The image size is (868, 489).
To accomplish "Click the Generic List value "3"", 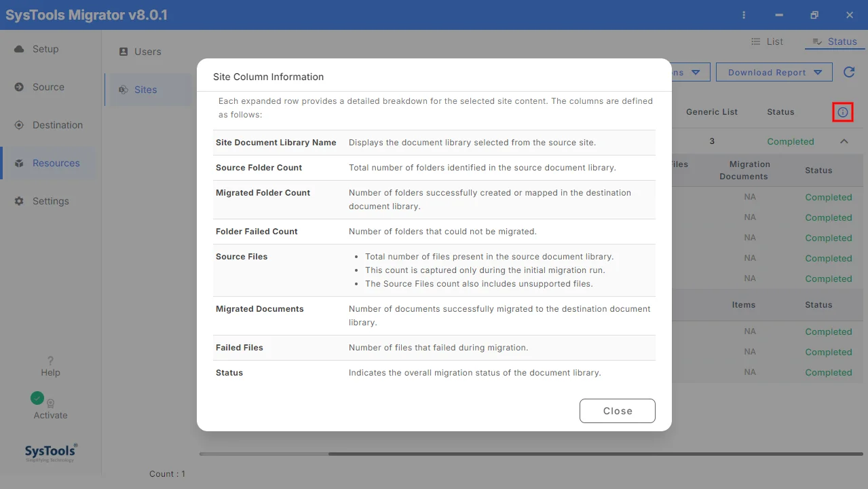I will 712,141.
